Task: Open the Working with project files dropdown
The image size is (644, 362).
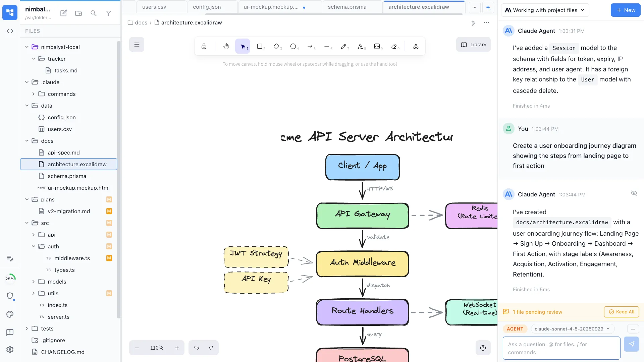Action: click(x=545, y=10)
